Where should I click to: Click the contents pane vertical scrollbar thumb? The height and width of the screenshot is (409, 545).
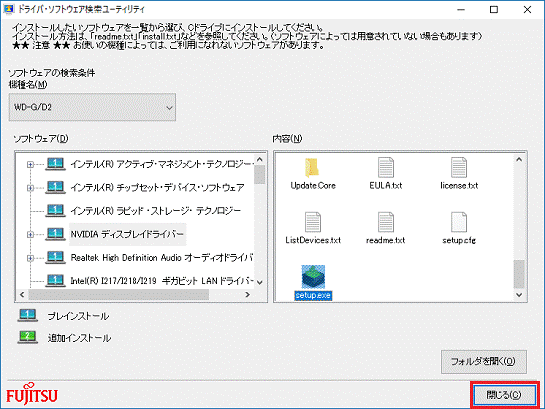tap(519, 274)
